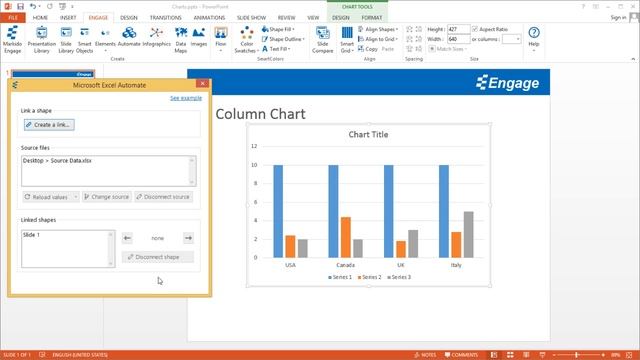Open Color Swatches

[x=247, y=40]
